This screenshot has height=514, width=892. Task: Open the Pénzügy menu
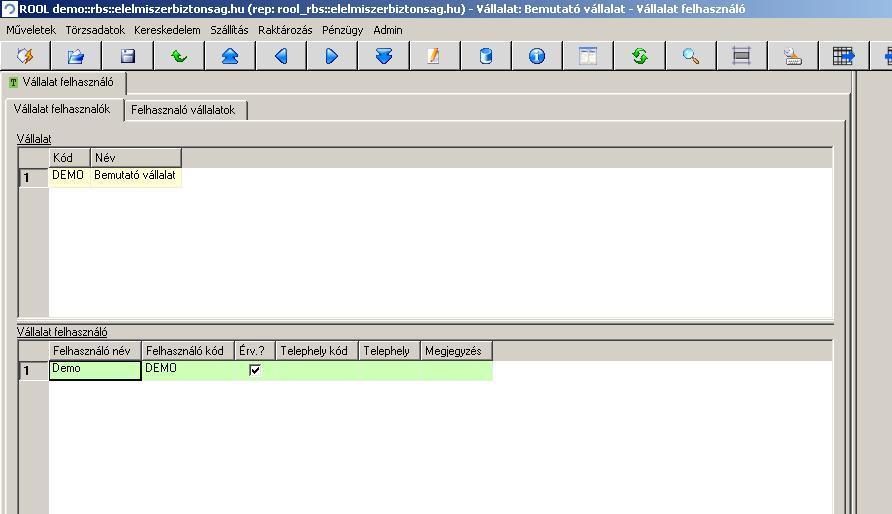click(x=342, y=30)
